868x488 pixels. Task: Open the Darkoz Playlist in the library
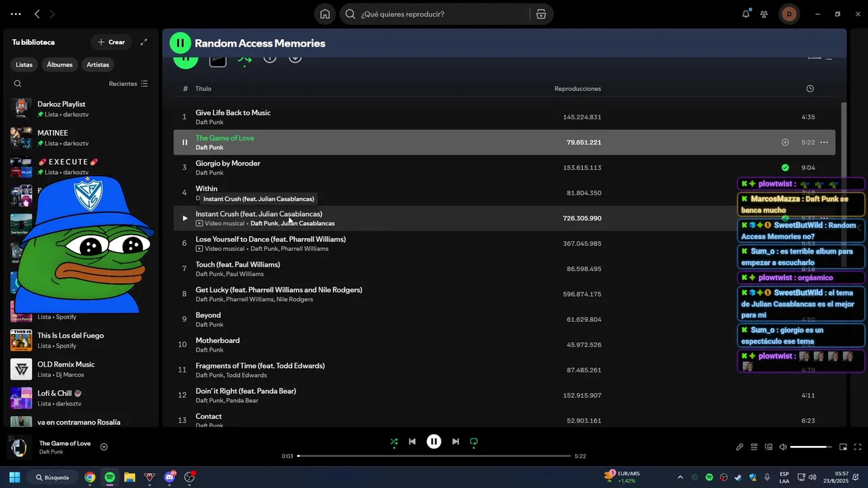click(x=80, y=108)
